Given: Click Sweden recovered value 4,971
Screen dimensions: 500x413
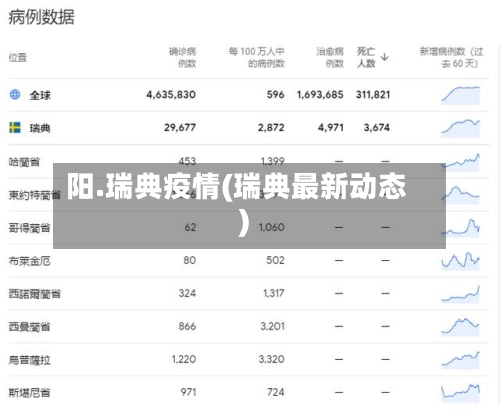Looking at the screenshot, I should [330, 127].
